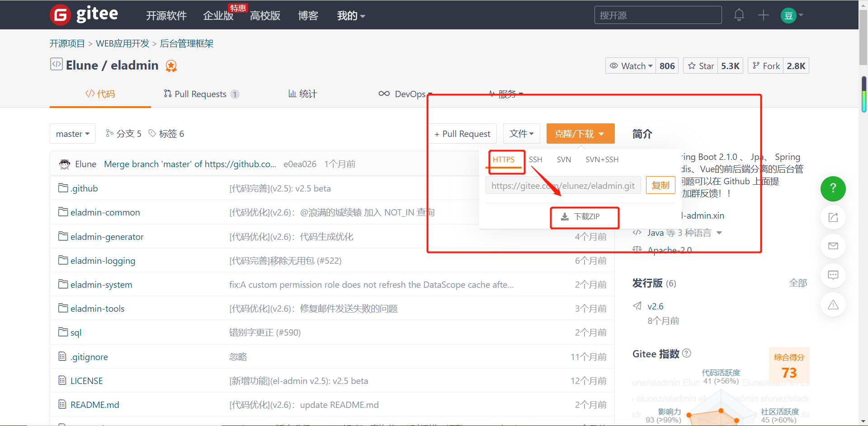The width and height of the screenshot is (868, 426).
Task: Click the plus create icon
Action: click(764, 15)
